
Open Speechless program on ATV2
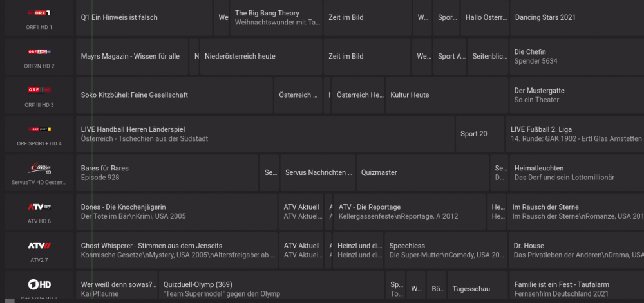pos(446,250)
